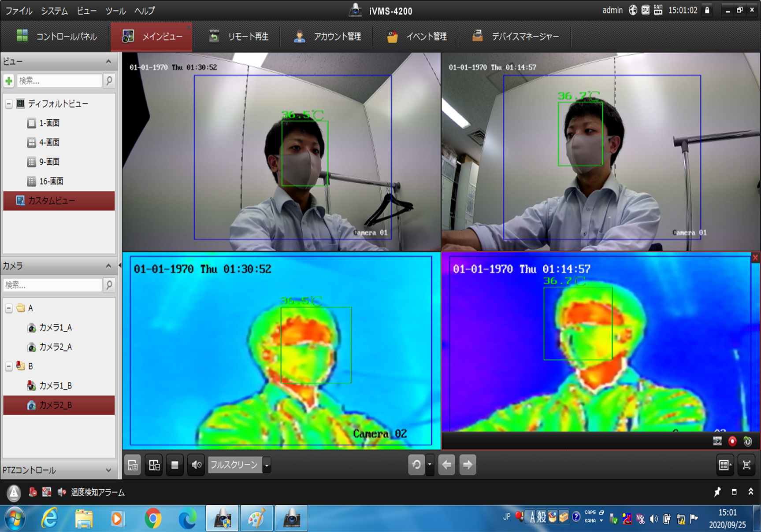Click the alarm warning triangle icon
The image size is (761, 532).
(14, 492)
